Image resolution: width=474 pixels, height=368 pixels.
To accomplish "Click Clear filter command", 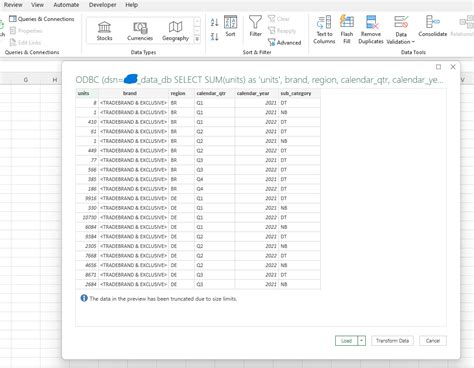I will (279, 19).
